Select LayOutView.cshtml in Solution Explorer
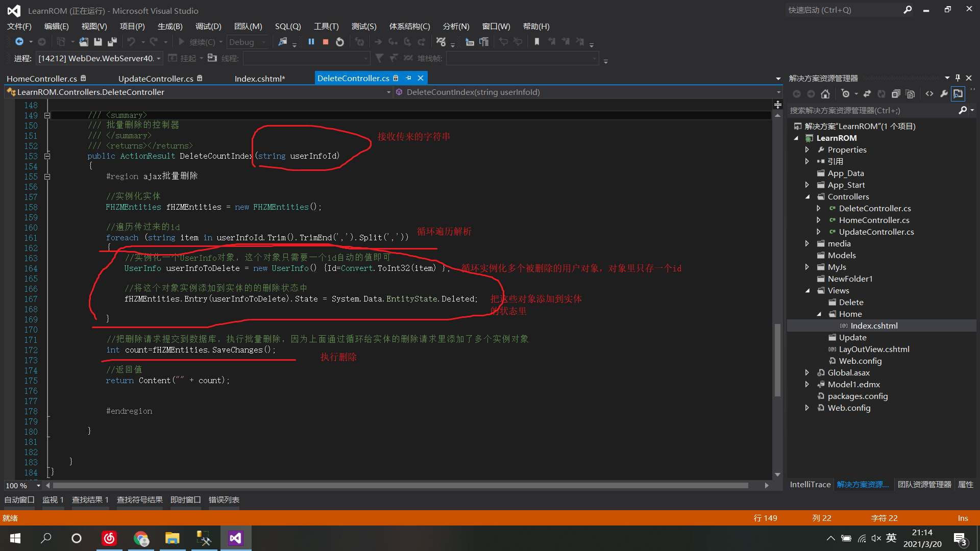Screen dimensions: 980x551 (x=874, y=349)
